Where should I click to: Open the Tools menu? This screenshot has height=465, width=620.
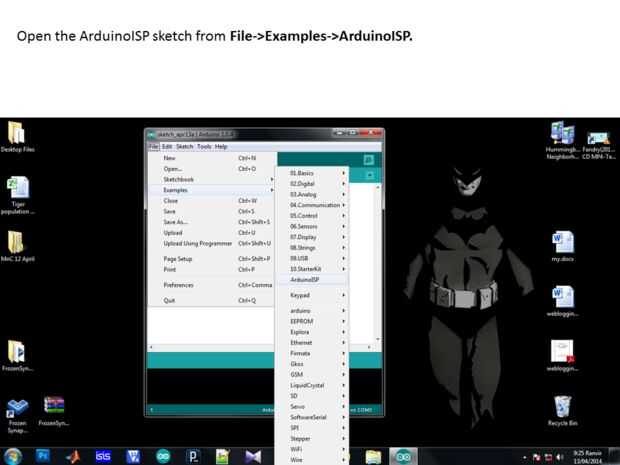204,146
